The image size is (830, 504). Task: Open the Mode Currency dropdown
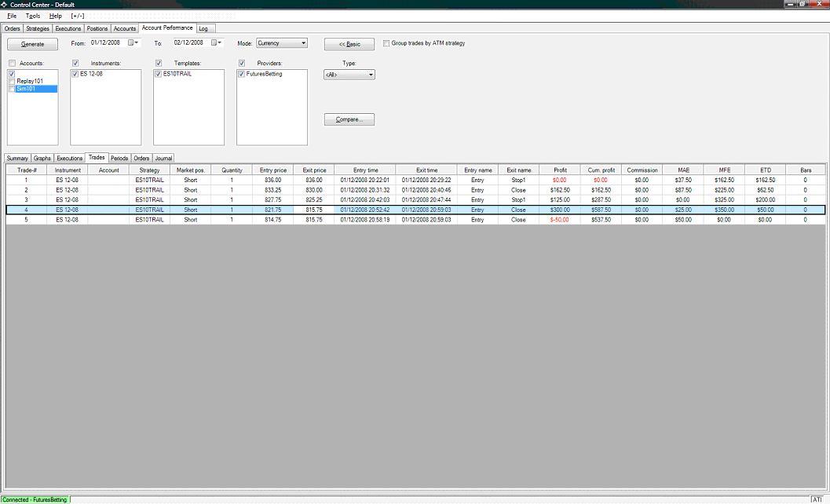(282, 43)
